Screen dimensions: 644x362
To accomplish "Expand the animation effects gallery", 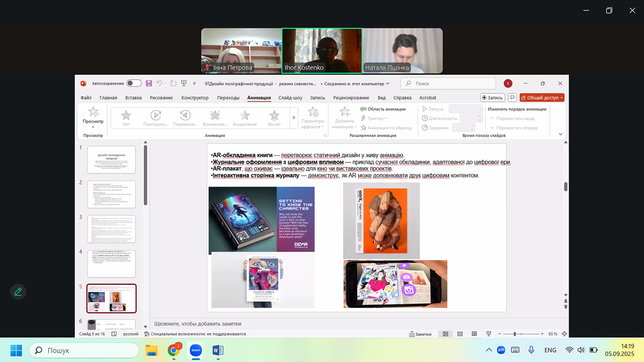I will (294, 118).
